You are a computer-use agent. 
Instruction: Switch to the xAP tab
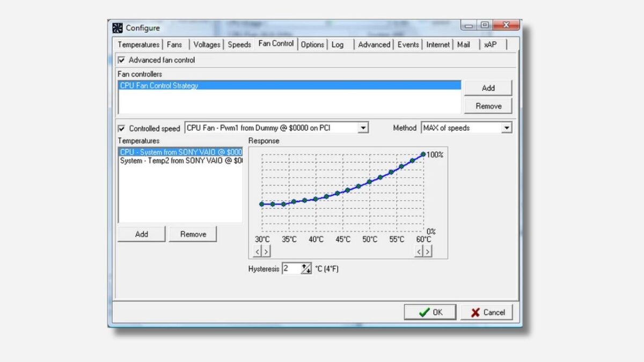click(x=491, y=45)
